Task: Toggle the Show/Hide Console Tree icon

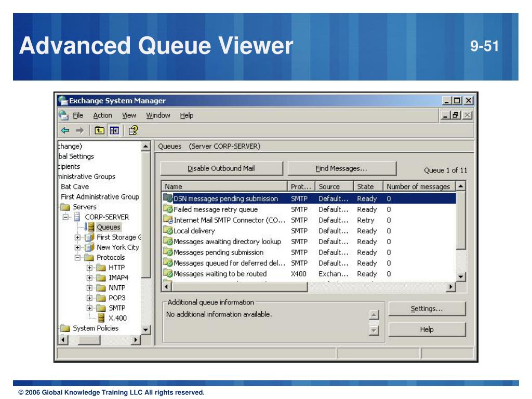Action: coord(114,130)
